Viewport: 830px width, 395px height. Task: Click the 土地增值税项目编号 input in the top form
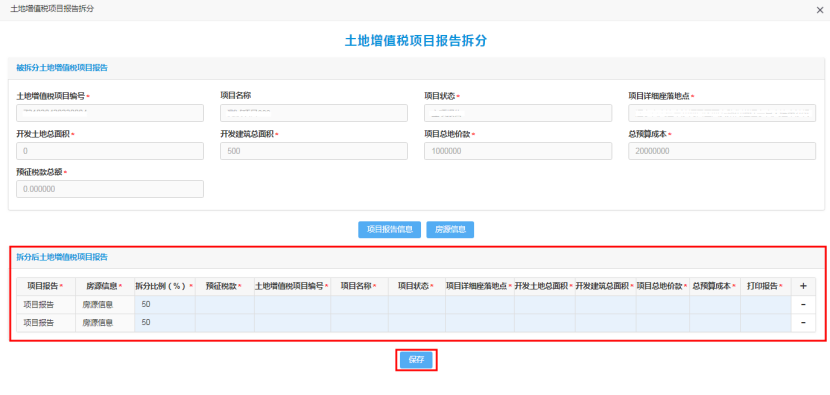110,113
